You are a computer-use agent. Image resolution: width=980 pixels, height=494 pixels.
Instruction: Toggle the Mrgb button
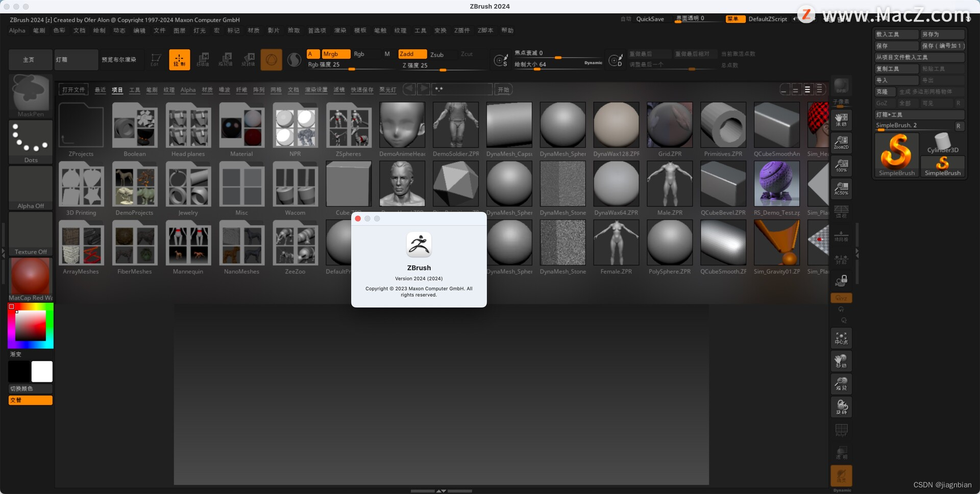pyautogui.click(x=335, y=54)
